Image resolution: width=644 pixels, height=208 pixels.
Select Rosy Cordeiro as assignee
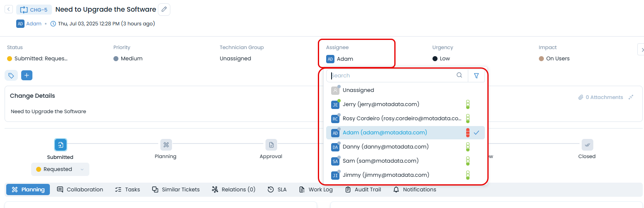point(405,119)
